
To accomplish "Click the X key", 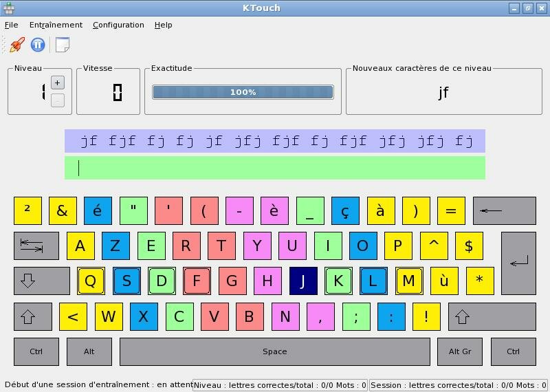I will pyautogui.click(x=144, y=316).
